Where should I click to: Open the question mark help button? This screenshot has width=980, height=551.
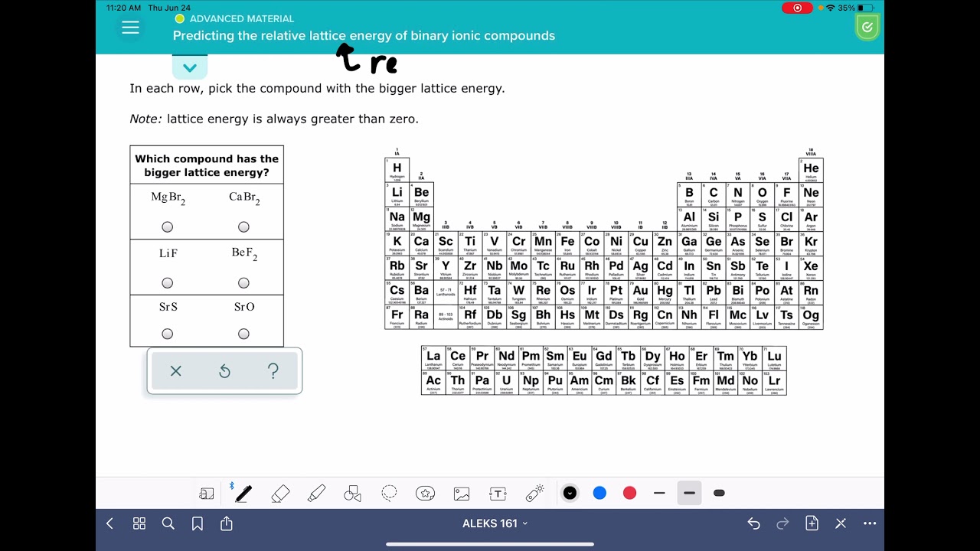click(x=273, y=371)
